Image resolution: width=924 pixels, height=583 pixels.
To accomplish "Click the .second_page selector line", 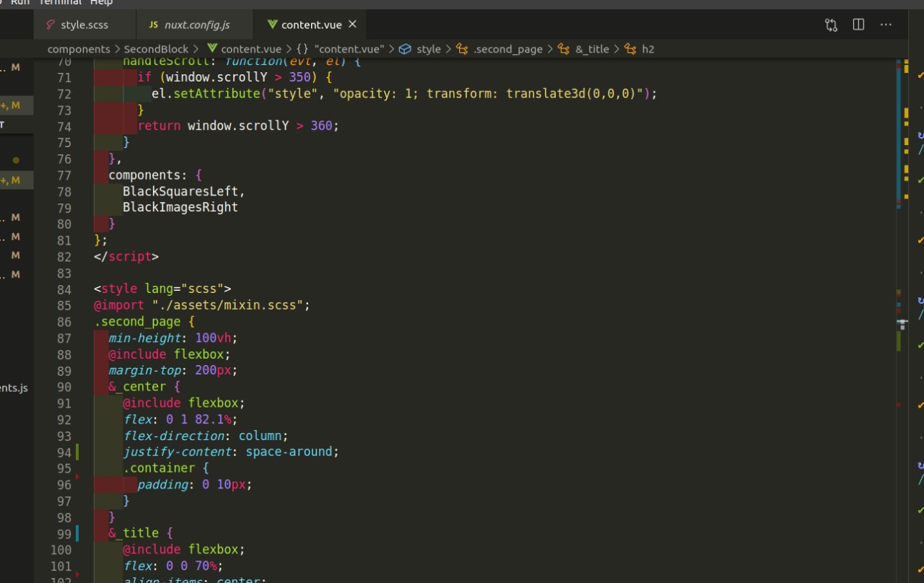I will pyautogui.click(x=144, y=322).
